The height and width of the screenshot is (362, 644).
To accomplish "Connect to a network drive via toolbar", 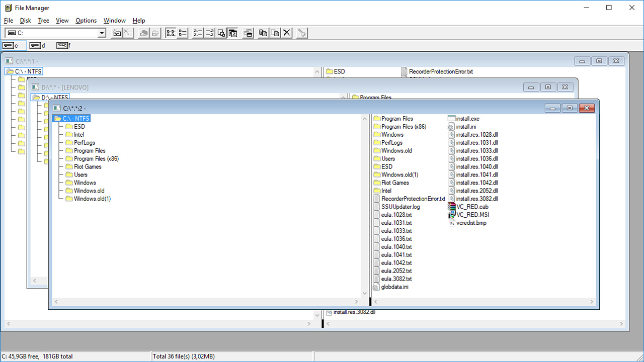I will [x=117, y=33].
